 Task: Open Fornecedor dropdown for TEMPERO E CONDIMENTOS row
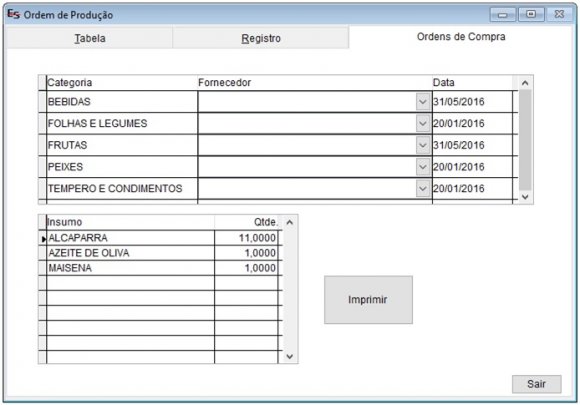point(422,189)
